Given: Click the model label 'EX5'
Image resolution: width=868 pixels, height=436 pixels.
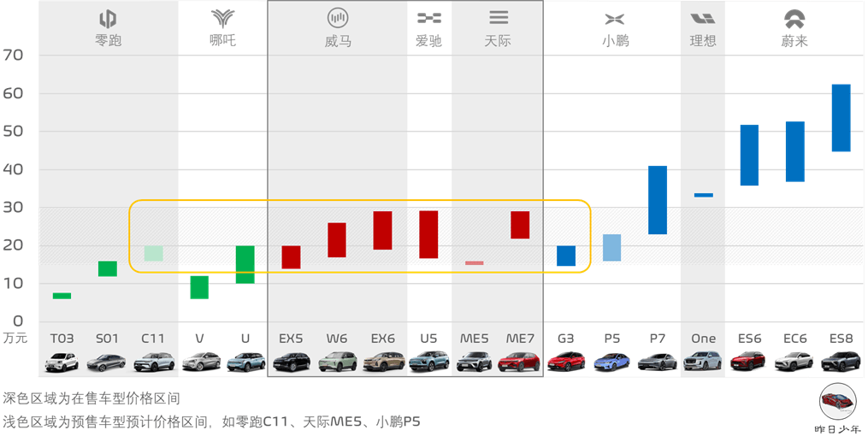Looking at the screenshot, I should click(291, 339).
